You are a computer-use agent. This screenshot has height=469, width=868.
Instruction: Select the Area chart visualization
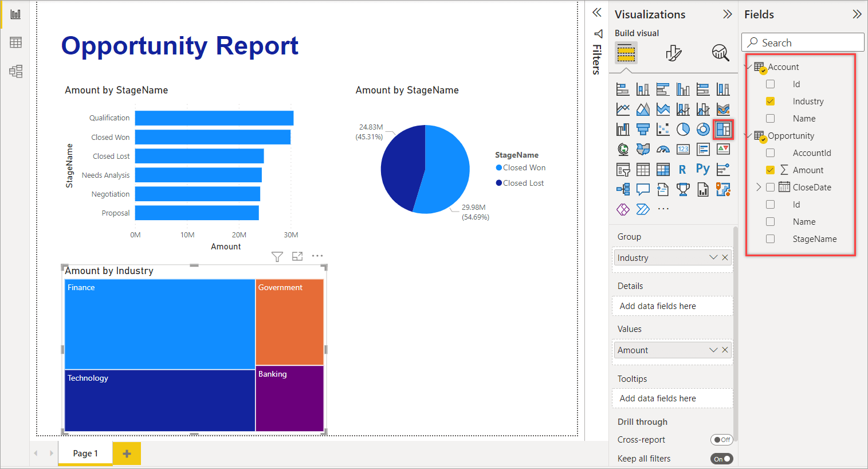coord(643,109)
